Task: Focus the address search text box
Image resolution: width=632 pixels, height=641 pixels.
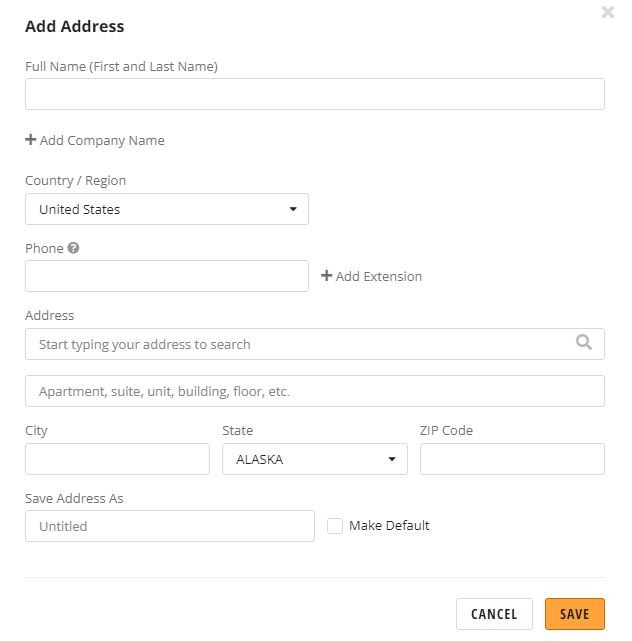Action: pos(315,344)
